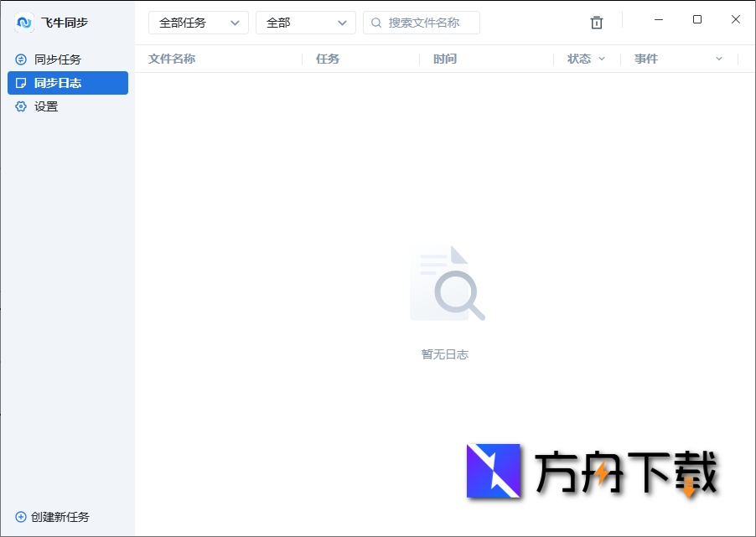Select the 同步任务 sync tasks icon

[x=20, y=59]
